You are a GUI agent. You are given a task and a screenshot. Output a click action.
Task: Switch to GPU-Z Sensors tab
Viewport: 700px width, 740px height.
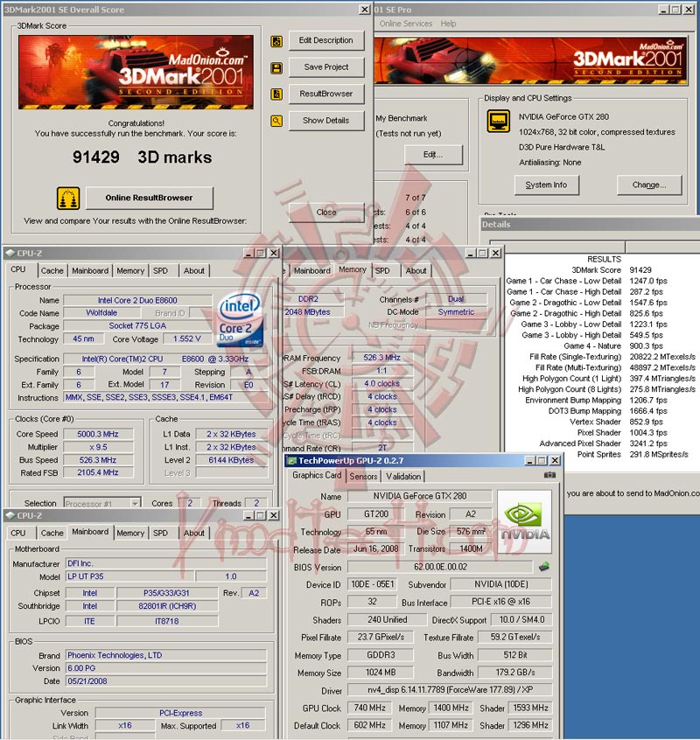(363, 477)
